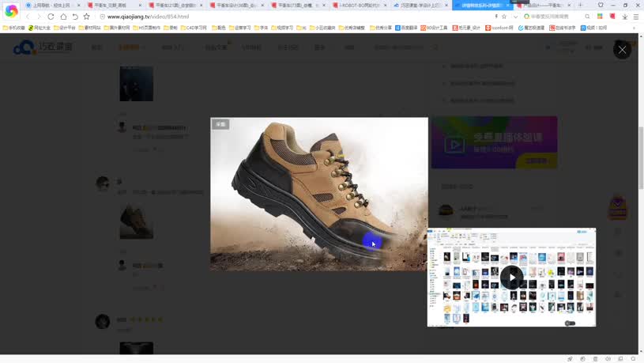The image size is (644, 363).
Task: Click browser forward arrow
Action: pos(39,17)
